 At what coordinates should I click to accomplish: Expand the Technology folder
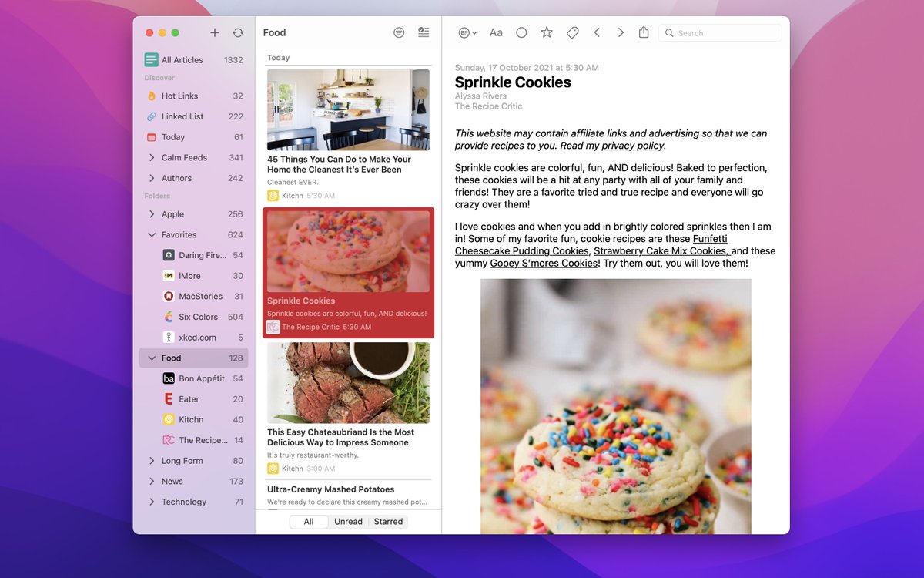click(152, 502)
